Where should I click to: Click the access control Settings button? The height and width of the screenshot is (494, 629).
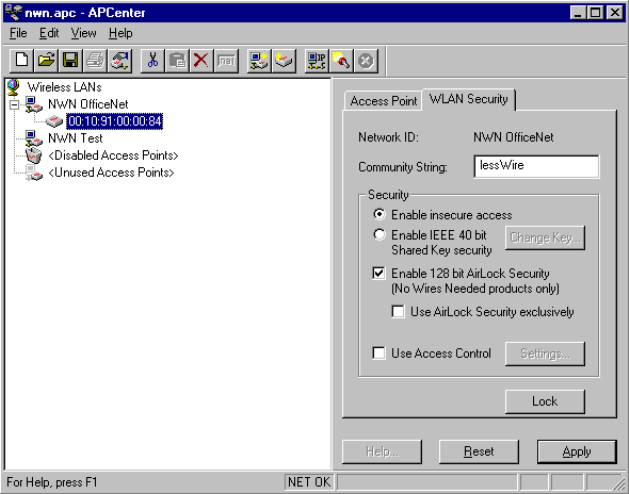click(545, 354)
